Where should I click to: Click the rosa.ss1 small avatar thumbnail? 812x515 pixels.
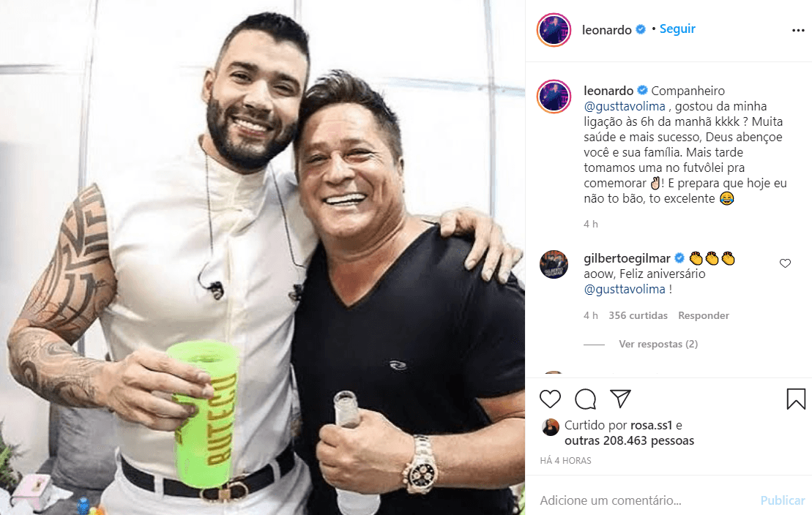pyautogui.click(x=550, y=427)
